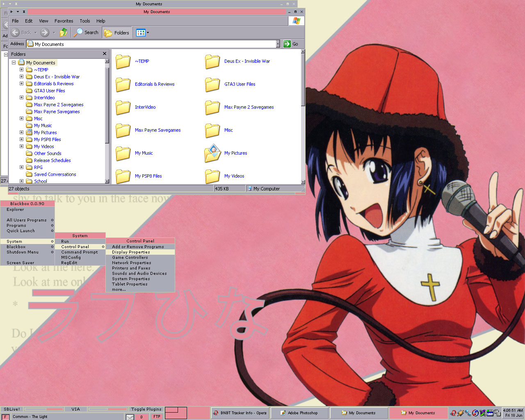The width and height of the screenshot is (525, 420).
Task: Select Add or Remove Programs entry
Action: click(140, 247)
